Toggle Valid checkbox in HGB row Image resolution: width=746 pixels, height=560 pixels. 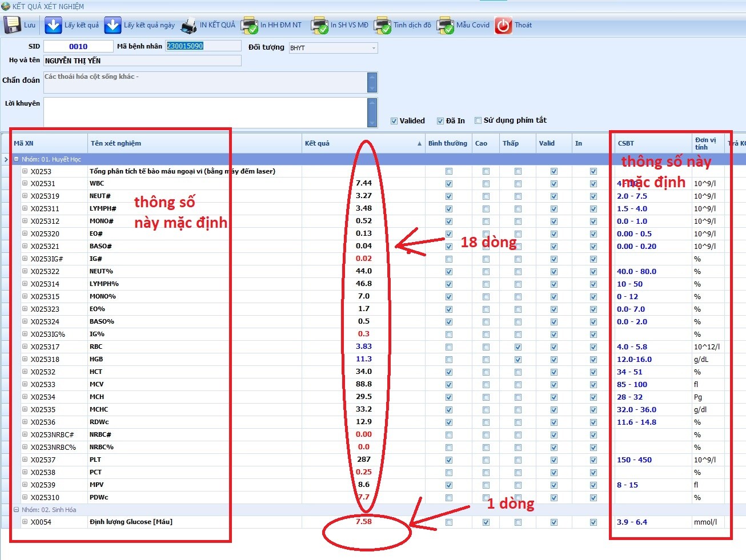point(554,360)
